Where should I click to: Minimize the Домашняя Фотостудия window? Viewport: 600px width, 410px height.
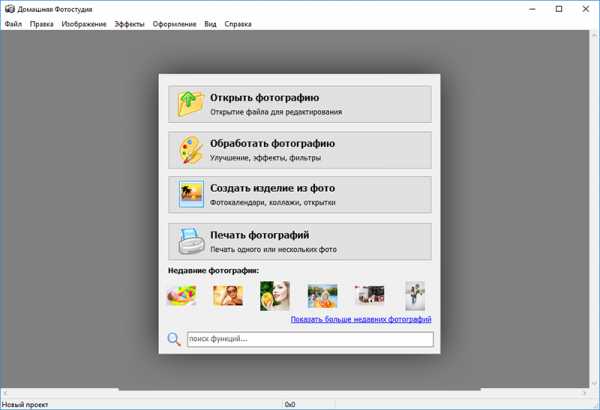[x=532, y=9]
